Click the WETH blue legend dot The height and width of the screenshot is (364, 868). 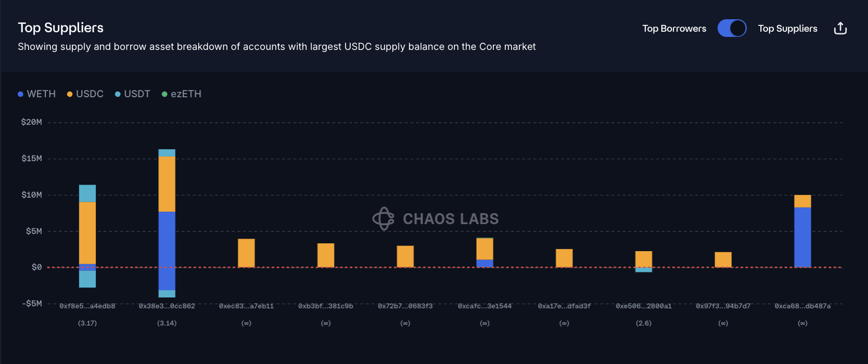coord(20,94)
